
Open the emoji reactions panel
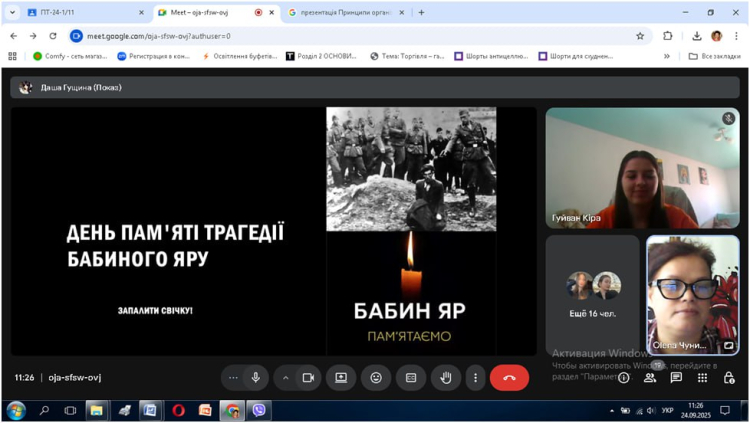pos(376,378)
